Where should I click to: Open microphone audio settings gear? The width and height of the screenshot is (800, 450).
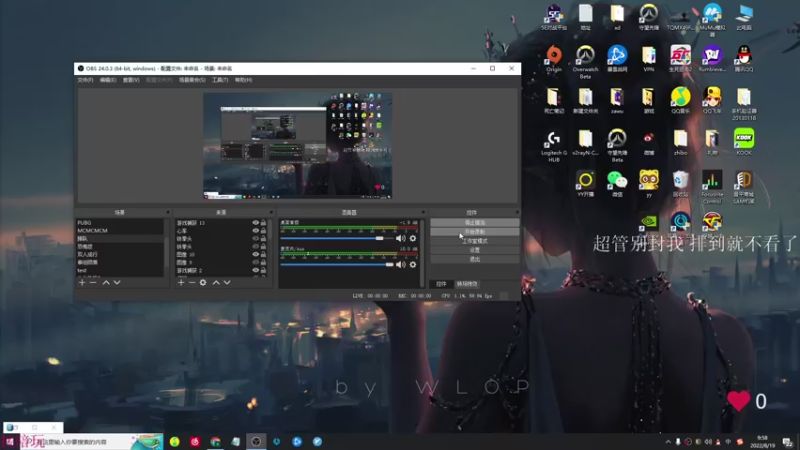[412, 264]
